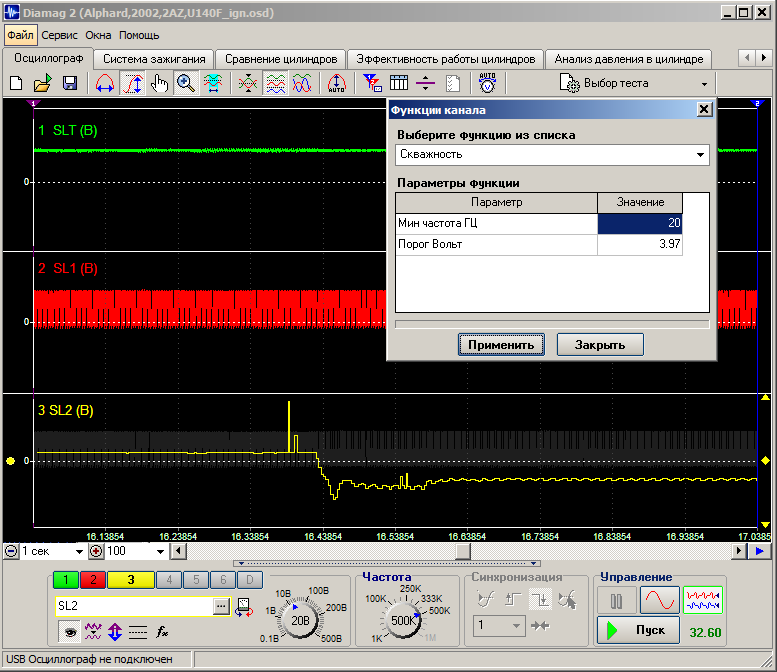Click the dashed line style icon
This screenshot has width=777, height=672.
pos(138,632)
